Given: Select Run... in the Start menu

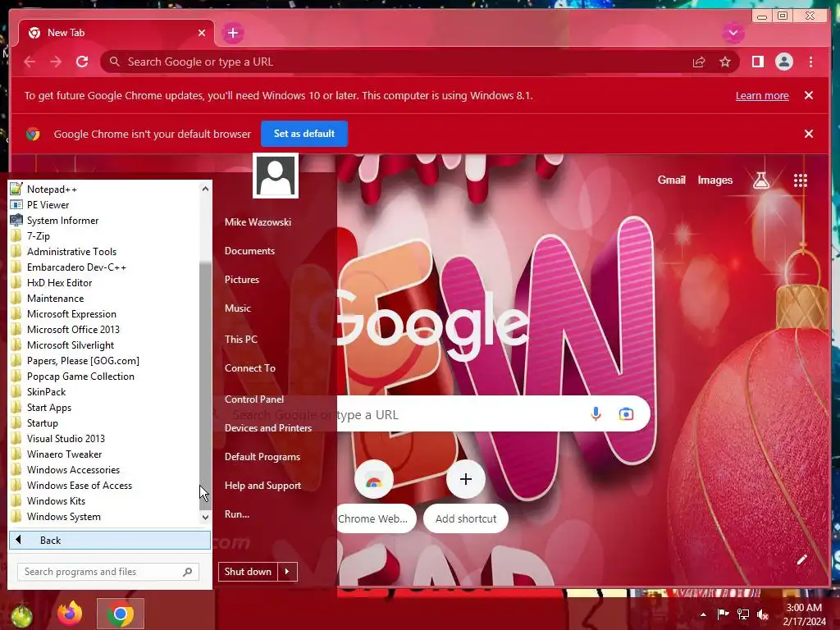Looking at the screenshot, I should 237,514.
